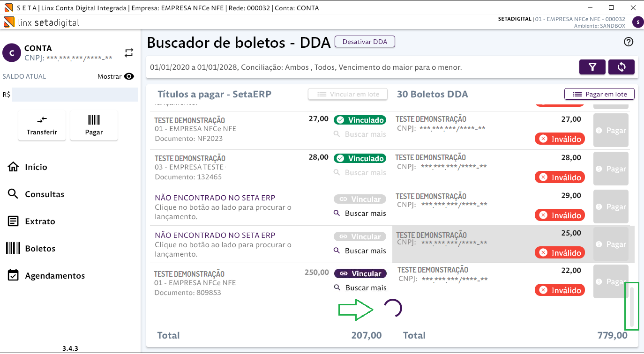The width and height of the screenshot is (644, 354).
Task: Click Pagar for the 25,00 boleto
Action: pos(611,244)
